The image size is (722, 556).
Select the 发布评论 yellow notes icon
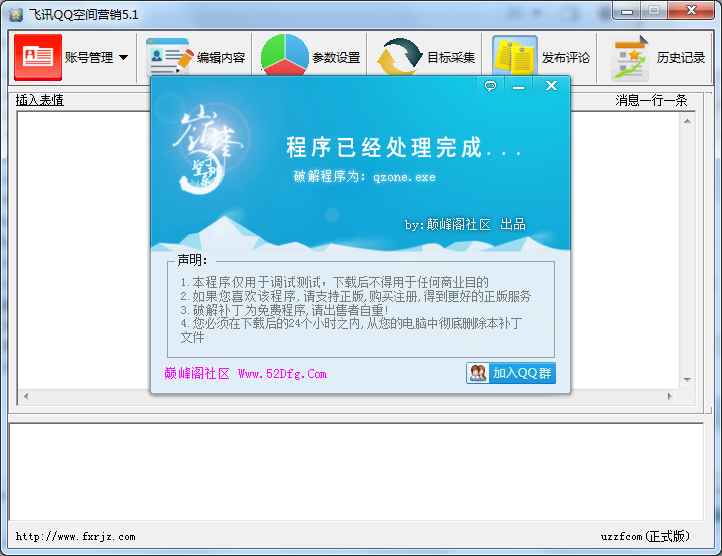(514, 56)
